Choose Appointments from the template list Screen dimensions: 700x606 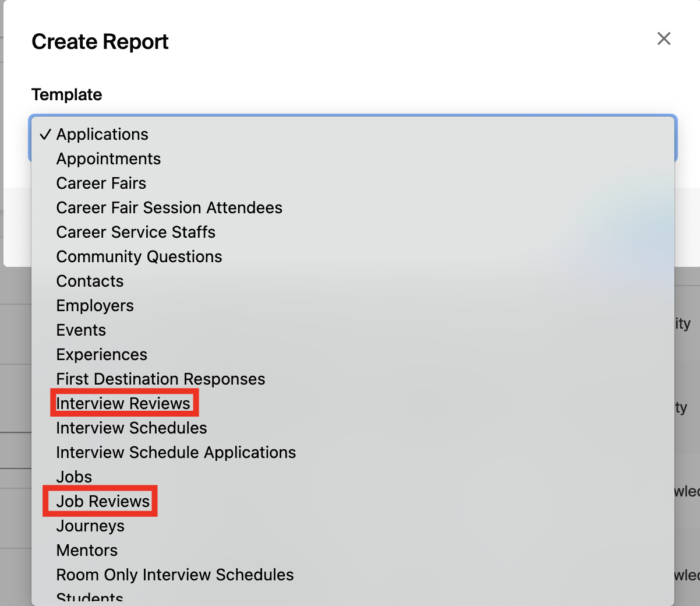(x=353, y=158)
